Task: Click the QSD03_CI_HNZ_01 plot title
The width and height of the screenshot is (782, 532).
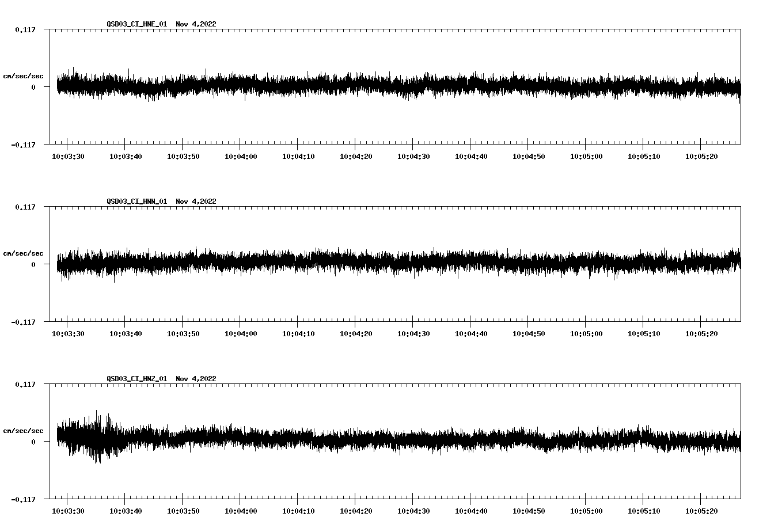Action: pos(161,379)
